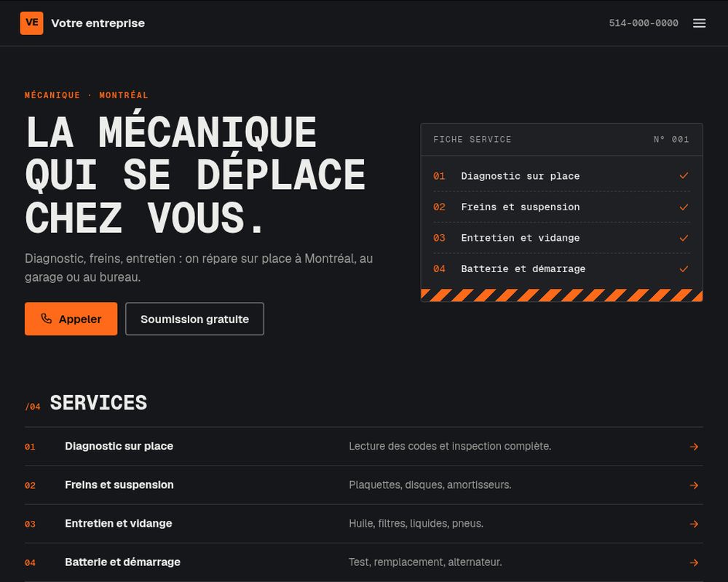The height and width of the screenshot is (582, 728).
Task: Click Diagnostic sur place in the Fiche Service card
Action: tap(520, 176)
